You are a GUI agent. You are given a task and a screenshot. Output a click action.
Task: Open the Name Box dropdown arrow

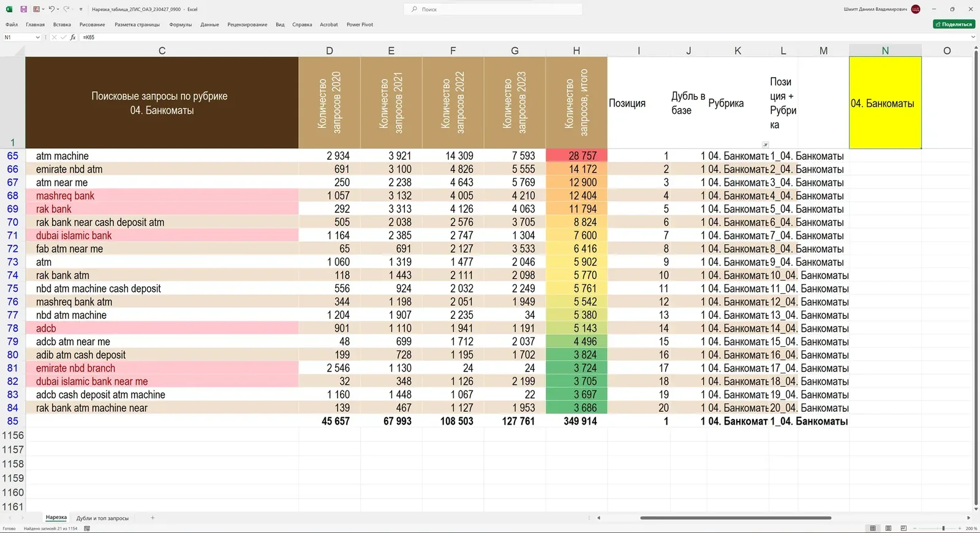coord(38,37)
